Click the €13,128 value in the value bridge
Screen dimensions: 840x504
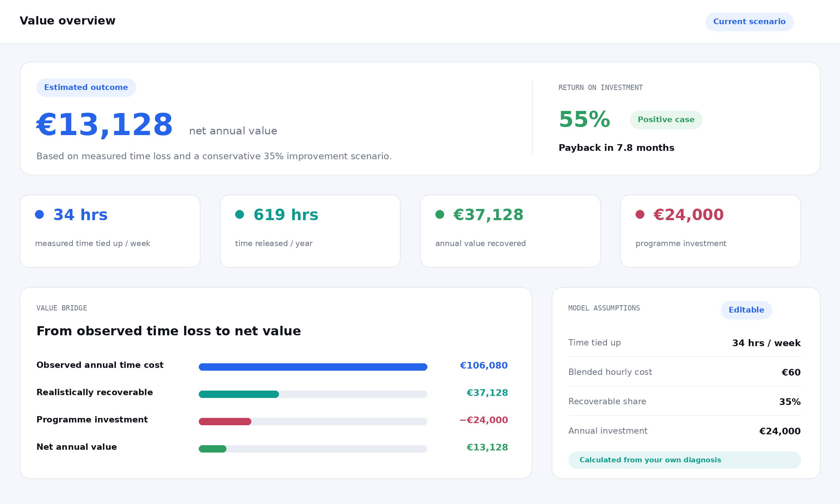pyautogui.click(x=487, y=447)
